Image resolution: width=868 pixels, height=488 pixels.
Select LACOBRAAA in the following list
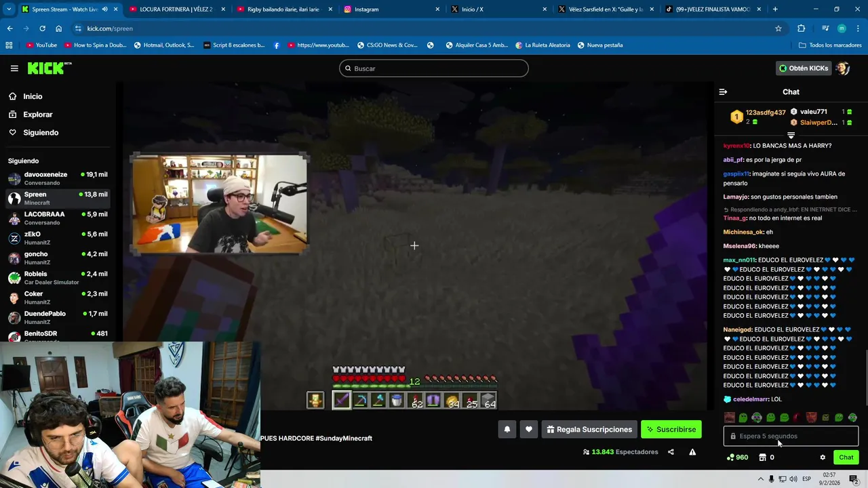(58, 218)
